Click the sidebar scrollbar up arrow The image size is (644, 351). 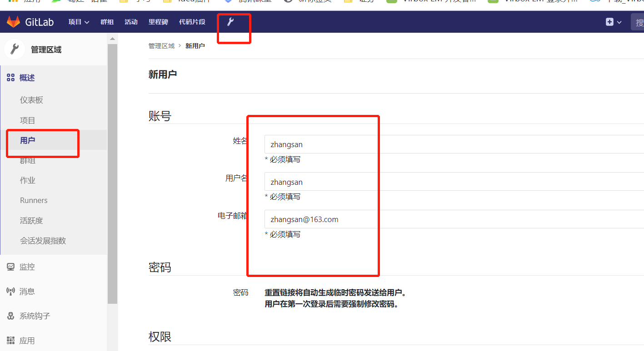coord(113,39)
